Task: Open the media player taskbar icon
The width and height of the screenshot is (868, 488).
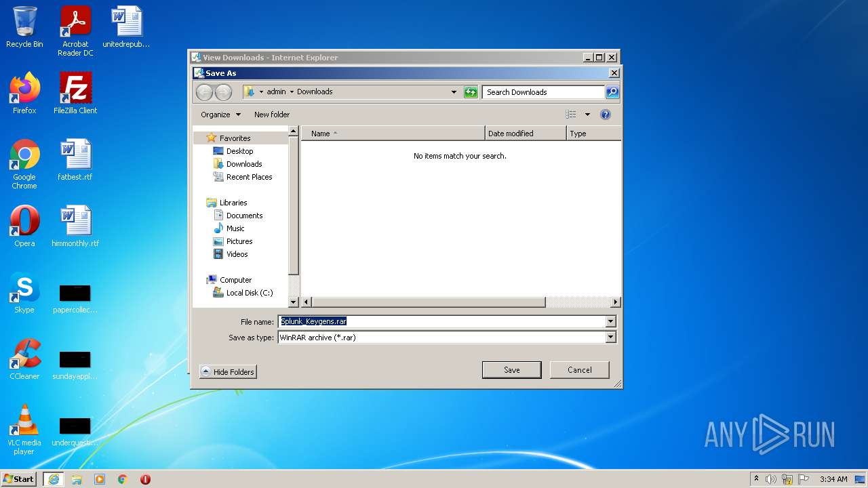Action: pos(100,479)
